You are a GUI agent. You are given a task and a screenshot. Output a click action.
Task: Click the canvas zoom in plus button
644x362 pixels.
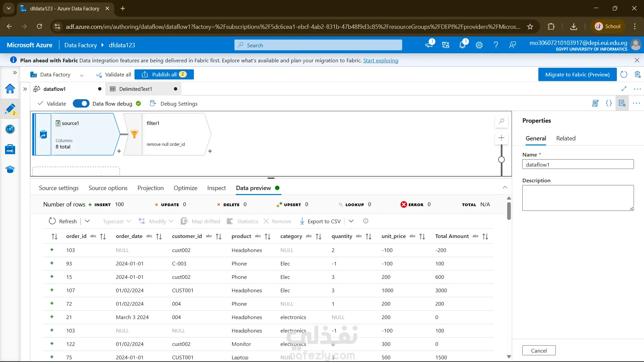(x=501, y=138)
